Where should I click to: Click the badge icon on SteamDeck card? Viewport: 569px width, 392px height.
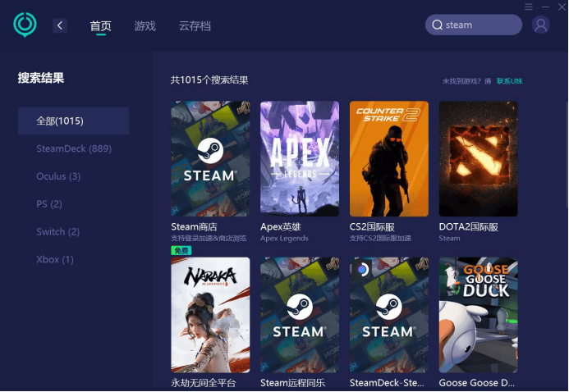pyautogui.click(x=361, y=269)
